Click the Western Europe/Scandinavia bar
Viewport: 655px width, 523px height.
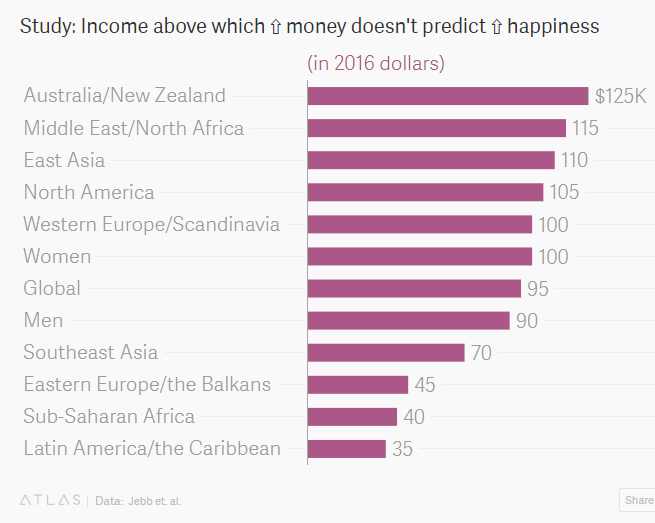pyautogui.click(x=419, y=224)
